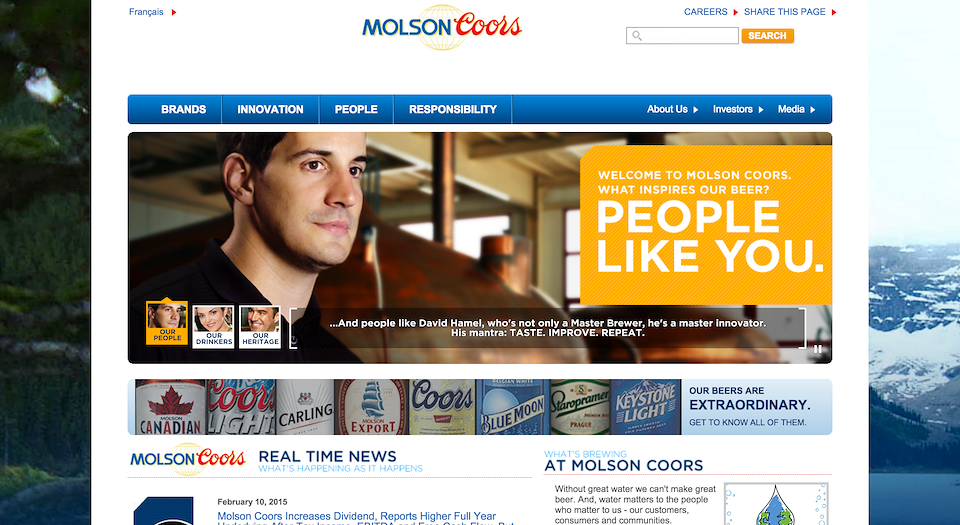Pause the hero slideshow
The width and height of the screenshot is (960, 525).
pyautogui.click(x=817, y=349)
